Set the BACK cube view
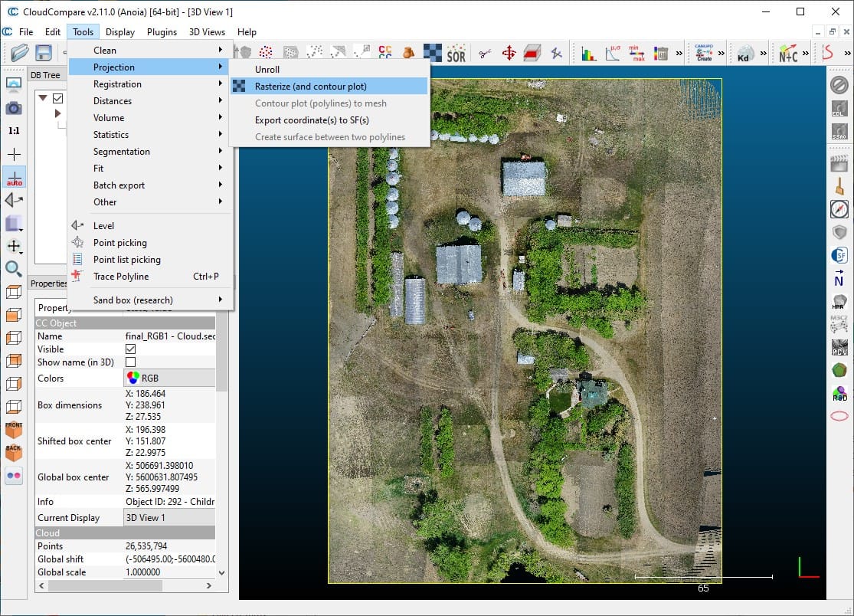This screenshot has height=616, width=854. click(x=14, y=453)
